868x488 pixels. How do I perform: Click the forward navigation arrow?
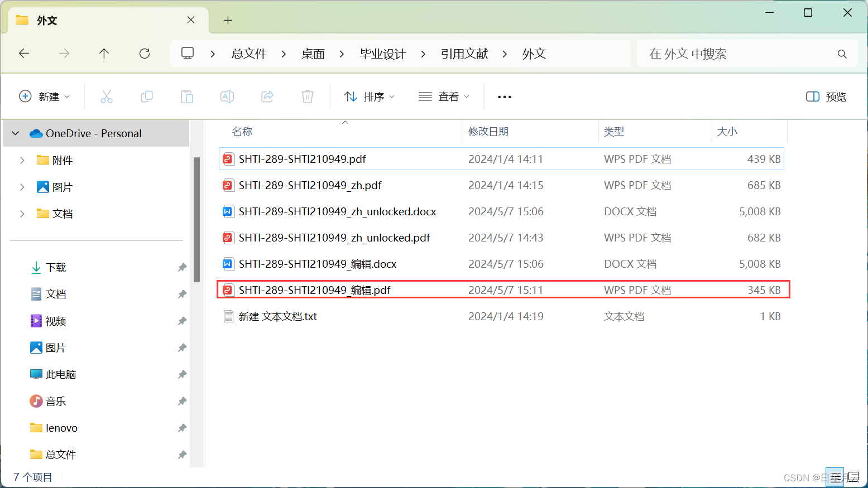click(64, 54)
